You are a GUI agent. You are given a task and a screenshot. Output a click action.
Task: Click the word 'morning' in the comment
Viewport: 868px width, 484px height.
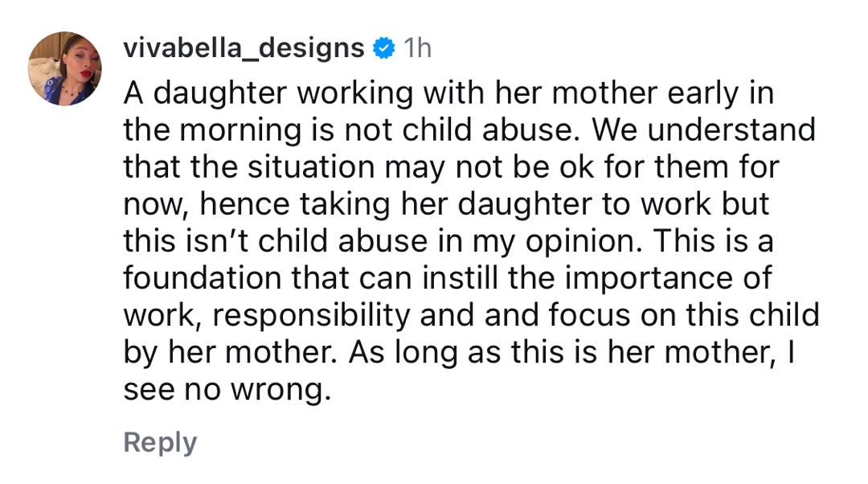[x=243, y=130]
